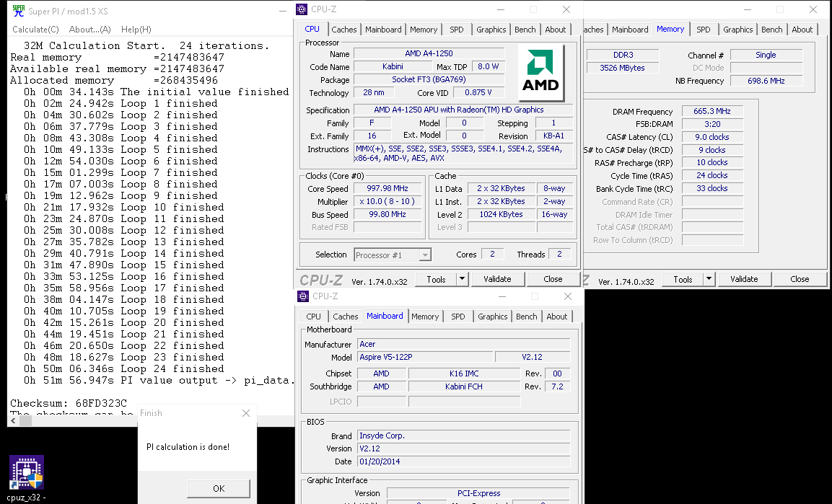The height and width of the screenshot is (504, 832).
Task: Click the Super PI title bar icon
Action: 19,10
